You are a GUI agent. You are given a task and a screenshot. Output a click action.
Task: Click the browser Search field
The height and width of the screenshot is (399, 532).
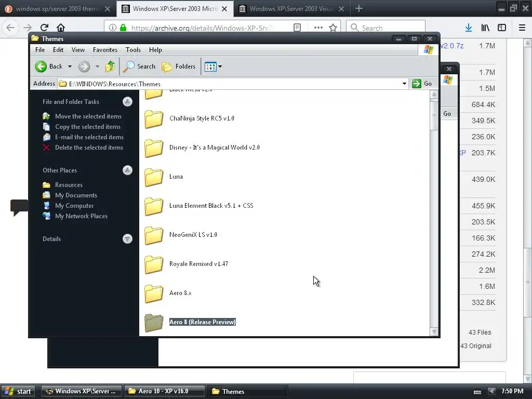tap(386, 28)
